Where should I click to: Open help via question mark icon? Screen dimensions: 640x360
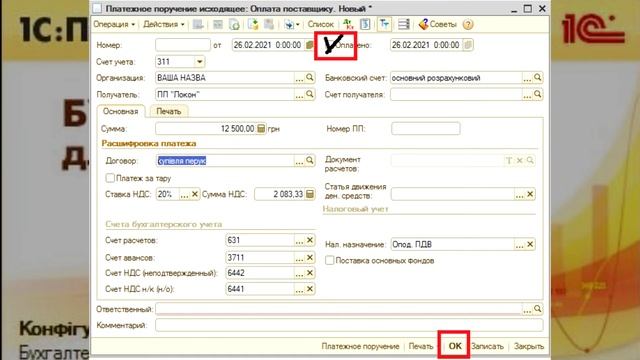point(468,24)
